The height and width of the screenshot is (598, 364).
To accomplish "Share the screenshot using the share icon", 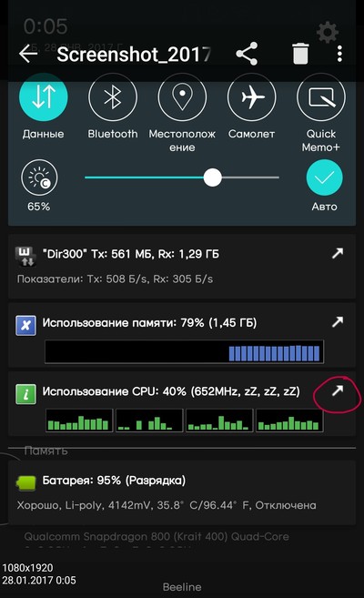I will 247,54.
